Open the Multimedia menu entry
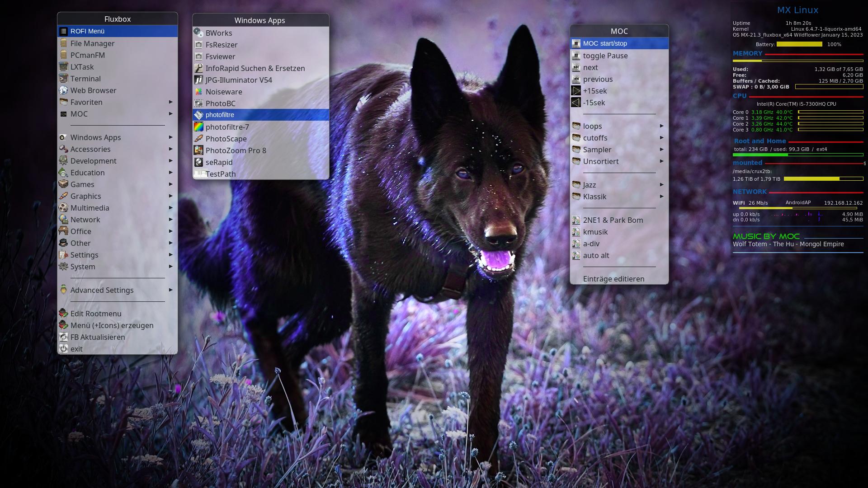The height and width of the screenshot is (488, 868). tap(90, 208)
